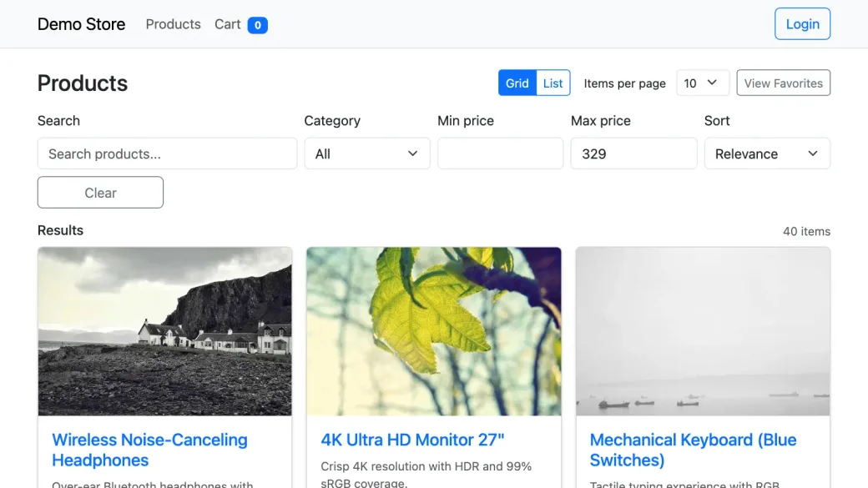The height and width of the screenshot is (488, 868).
Task: Open the Items per page dropdown
Action: [703, 83]
